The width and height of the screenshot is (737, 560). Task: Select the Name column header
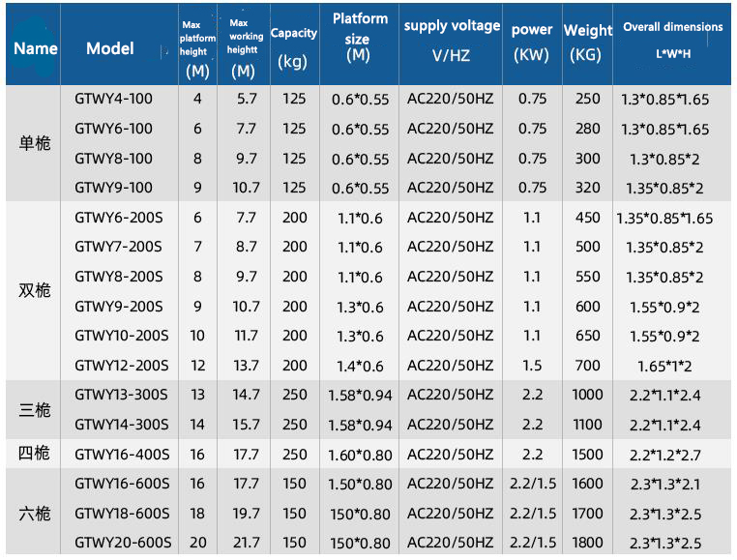click(35, 48)
